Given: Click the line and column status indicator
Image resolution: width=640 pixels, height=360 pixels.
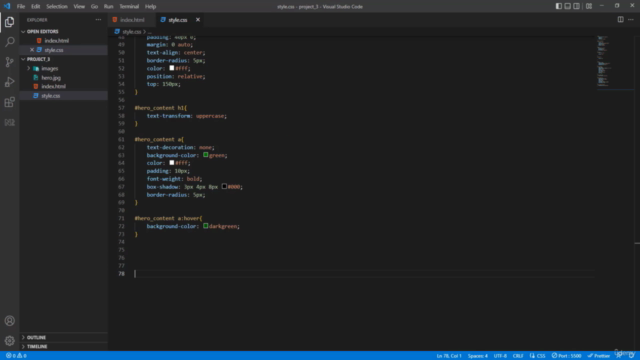Looking at the screenshot, I should pos(449,356).
